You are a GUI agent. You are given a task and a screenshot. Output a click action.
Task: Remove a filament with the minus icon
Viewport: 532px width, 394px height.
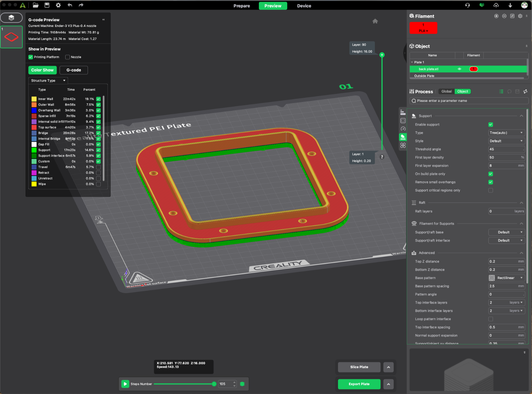pos(504,16)
